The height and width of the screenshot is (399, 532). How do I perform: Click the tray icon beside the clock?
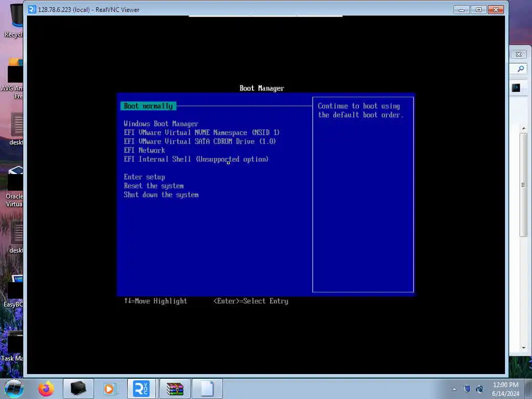click(480, 389)
